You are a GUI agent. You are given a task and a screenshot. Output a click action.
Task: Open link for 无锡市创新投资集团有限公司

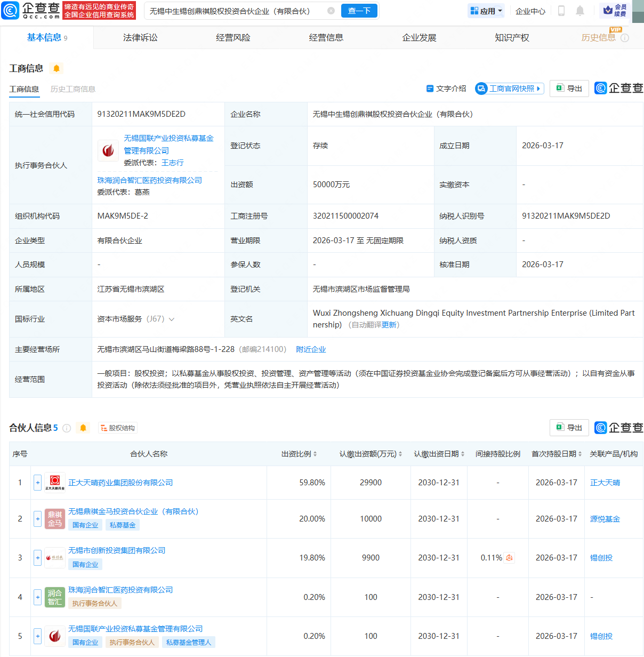tap(116, 550)
